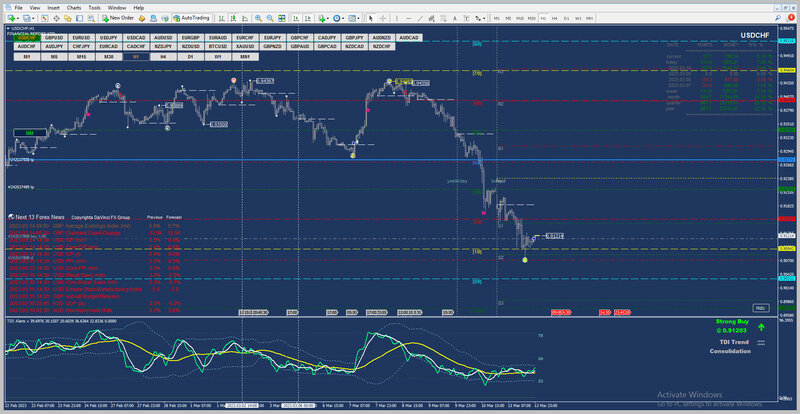Select the cursor arrow tool
Image resolution: width=800 pixels, height=414 pixels.
pos(371,18)
